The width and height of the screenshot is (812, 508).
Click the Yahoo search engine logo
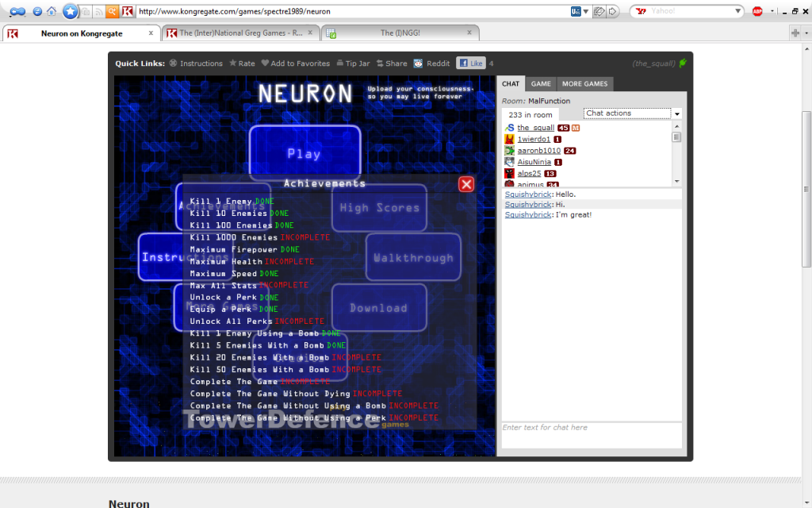(x=641, y=11)
